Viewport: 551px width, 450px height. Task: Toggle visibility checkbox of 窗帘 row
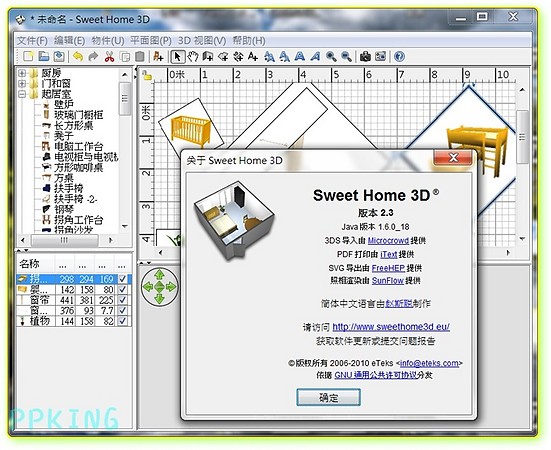point(122,300)
